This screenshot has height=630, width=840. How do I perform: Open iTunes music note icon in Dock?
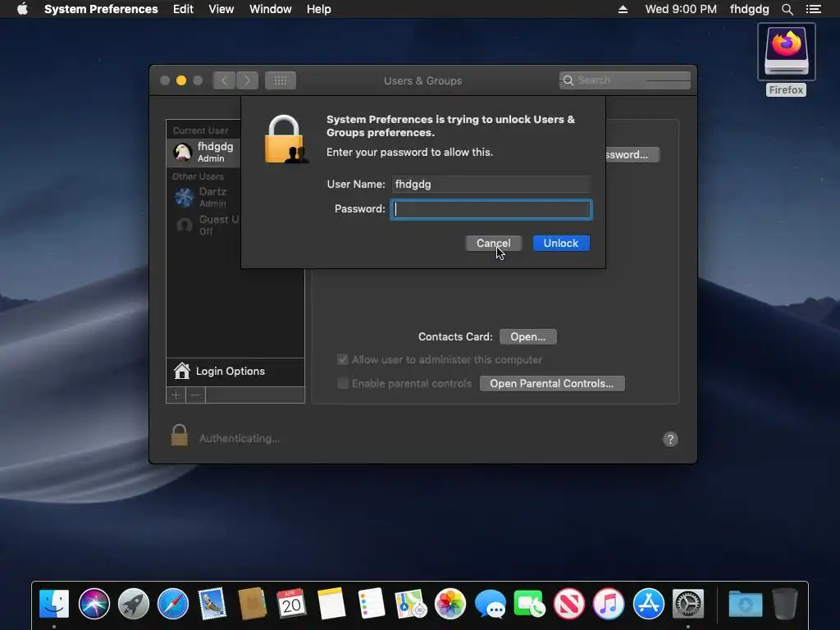click(x=609, y=604)
